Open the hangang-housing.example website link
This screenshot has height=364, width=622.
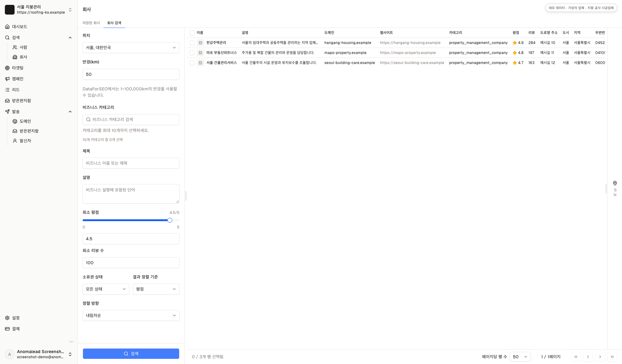tap(410, 43)
